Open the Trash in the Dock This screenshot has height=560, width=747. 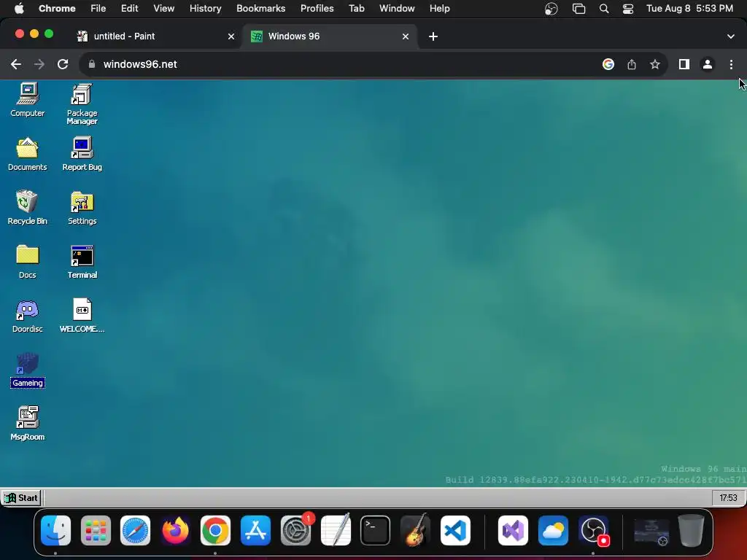[x=692, y=530]
